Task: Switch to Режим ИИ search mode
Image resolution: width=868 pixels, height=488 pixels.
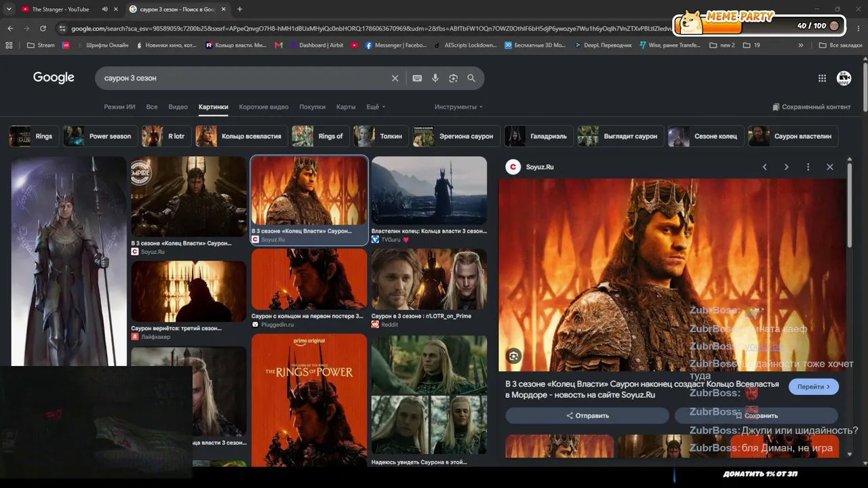Action: pos(119,107)
